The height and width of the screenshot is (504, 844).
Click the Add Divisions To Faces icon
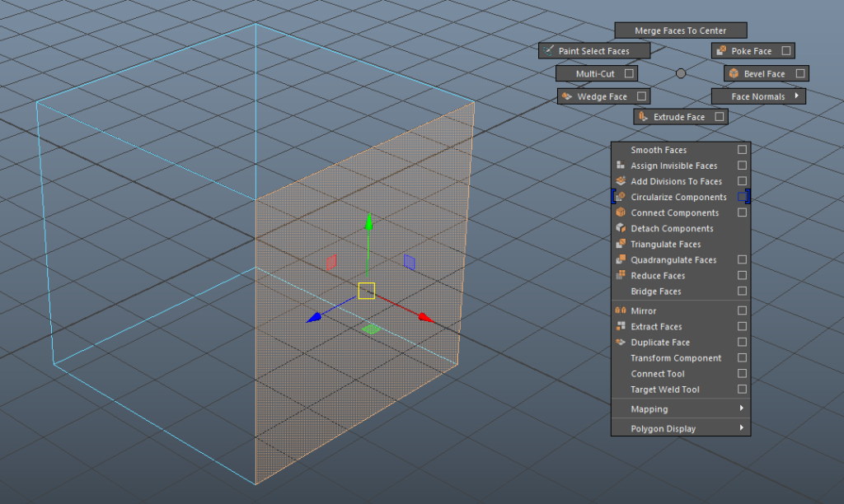[x=621, y=180]
